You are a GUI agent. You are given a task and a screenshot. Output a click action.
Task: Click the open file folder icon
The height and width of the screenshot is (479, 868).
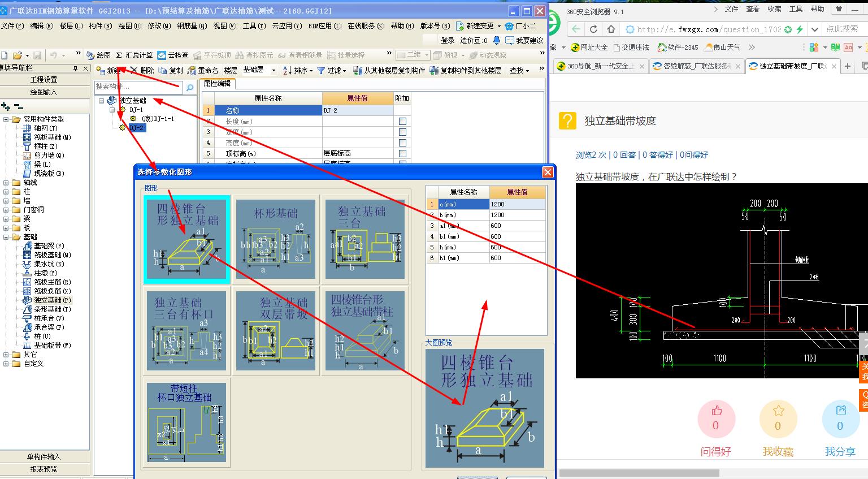tap(18, 55)
